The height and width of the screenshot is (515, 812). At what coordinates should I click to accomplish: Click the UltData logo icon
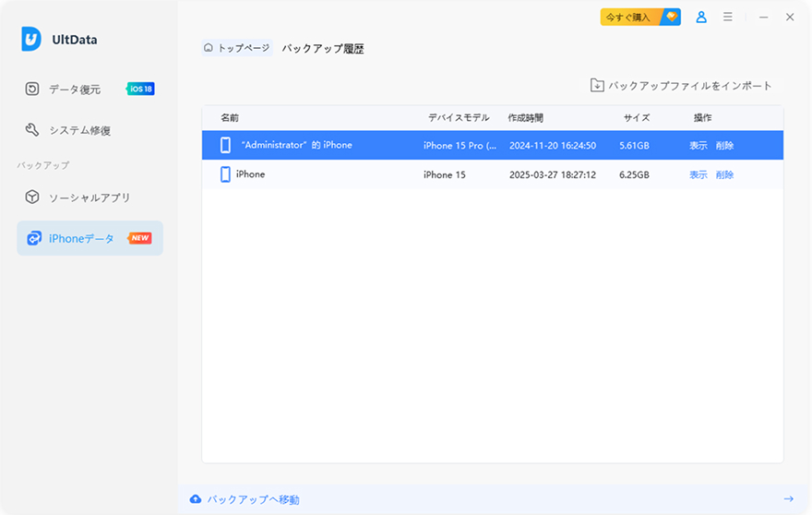point(31,39)
